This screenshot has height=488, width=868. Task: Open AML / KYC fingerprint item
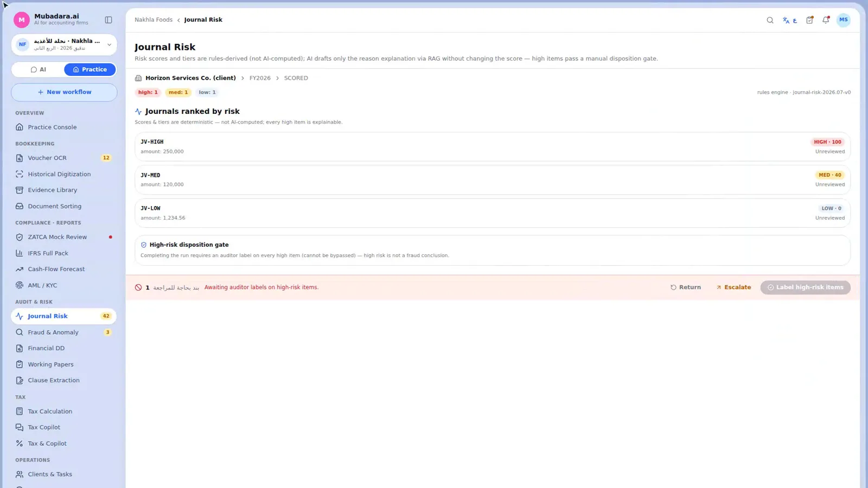(x=64, y=285)
